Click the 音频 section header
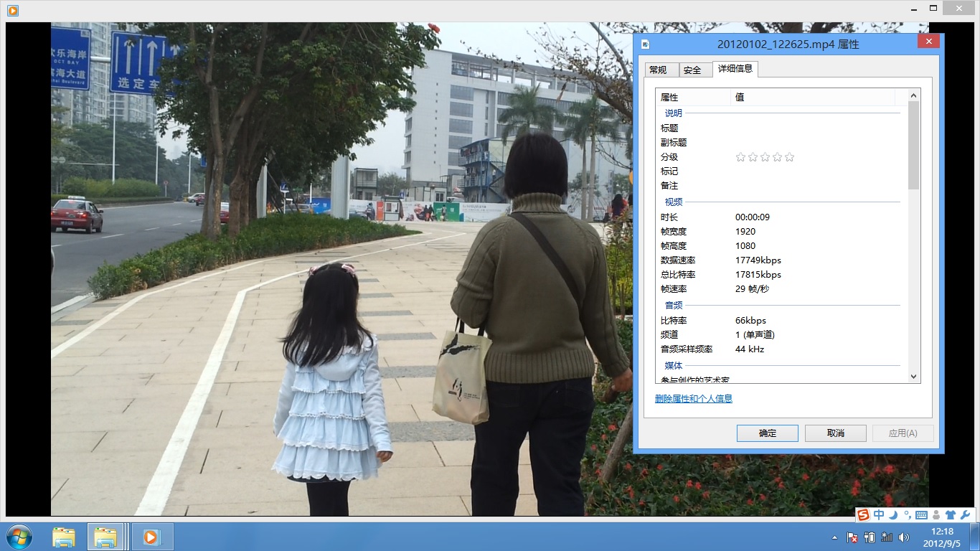 (674, 306)
